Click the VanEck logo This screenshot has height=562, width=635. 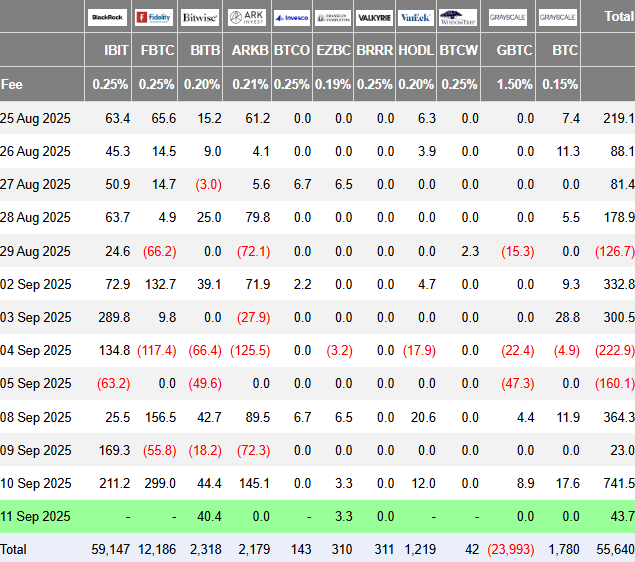tap(416, 17)
